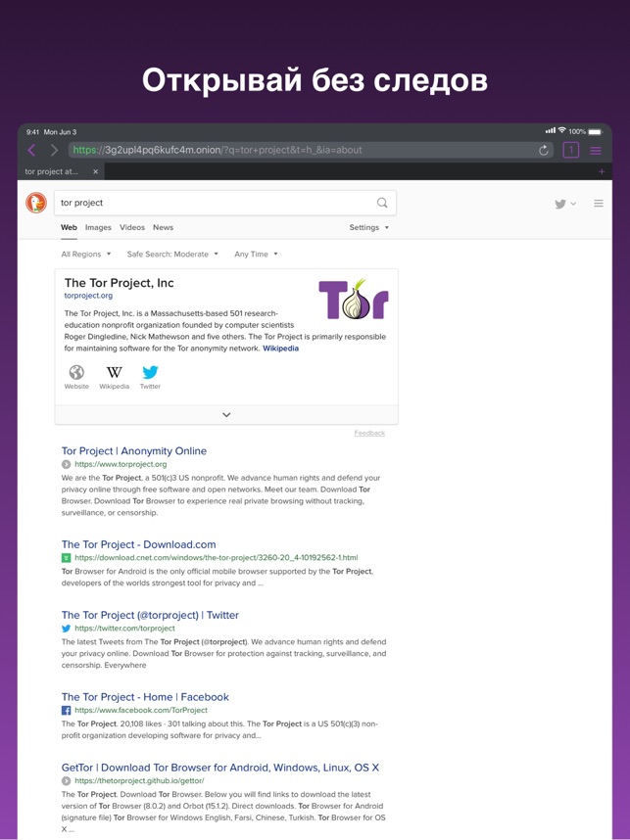Reload the page with the refresh icon
The width and height of the screenshot is (630, 840).
coord(543,151)
